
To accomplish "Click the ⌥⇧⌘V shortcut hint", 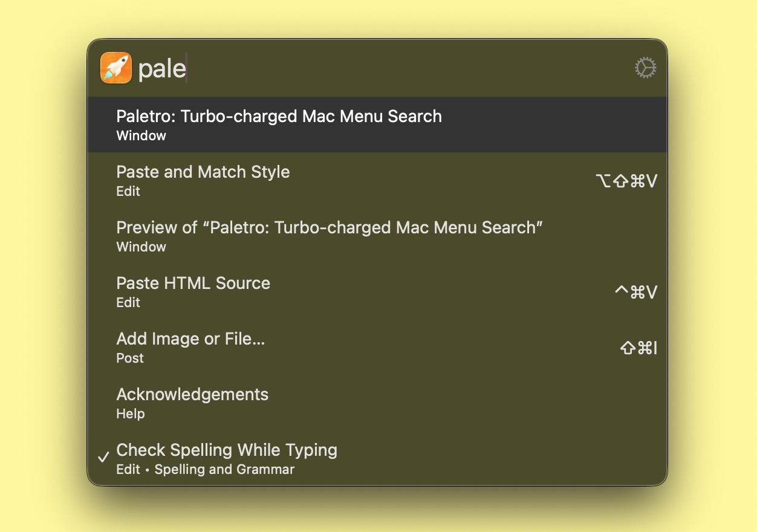I will 626,181.
